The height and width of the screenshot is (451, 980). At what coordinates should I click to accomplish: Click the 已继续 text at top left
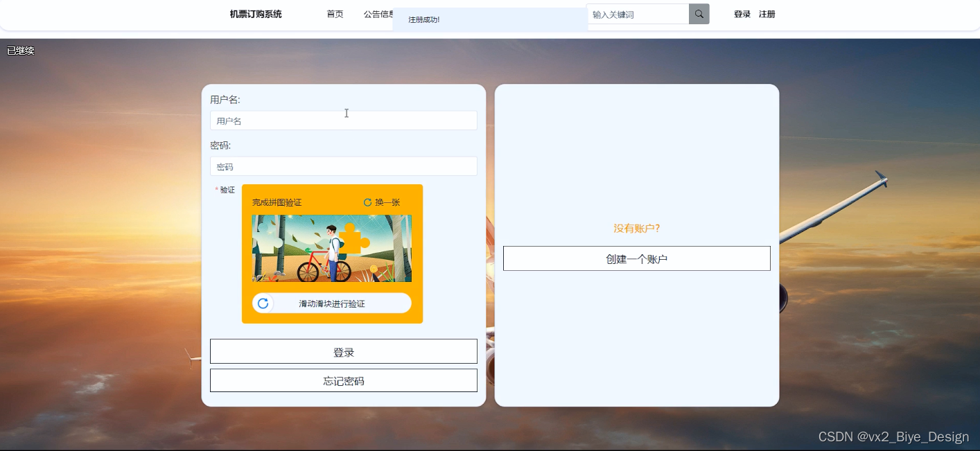21,51
